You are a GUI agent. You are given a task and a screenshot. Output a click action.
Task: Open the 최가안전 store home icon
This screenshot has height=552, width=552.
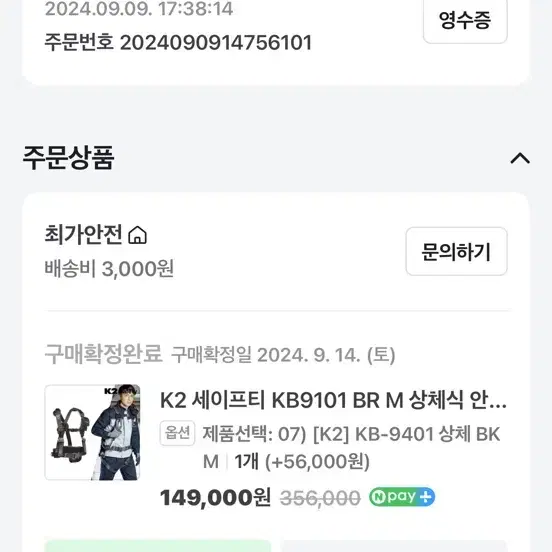pyautogui.click(x=137, y=235)
